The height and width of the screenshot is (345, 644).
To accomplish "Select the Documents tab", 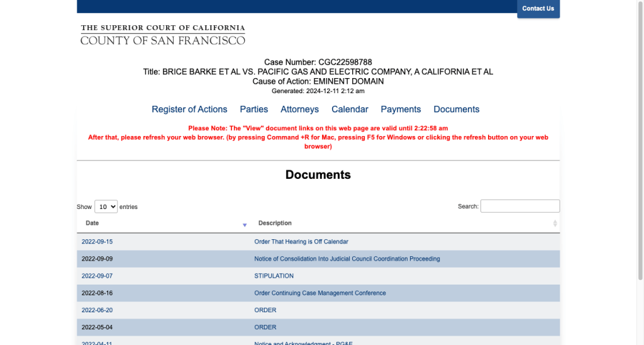I will click(x=456, y=109).
